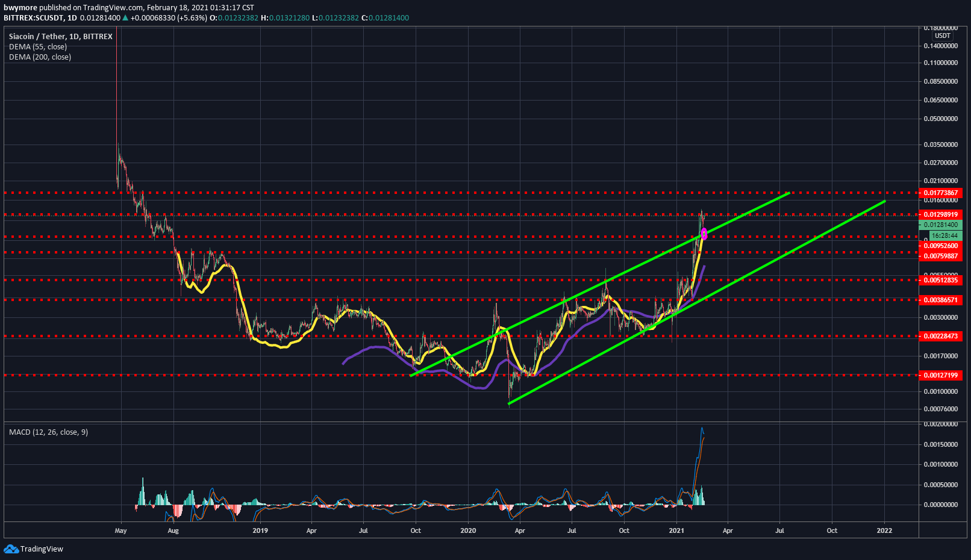971x560 pixels.
Task: Click the 0.00386571 red price label
Action: pos(940,300)
